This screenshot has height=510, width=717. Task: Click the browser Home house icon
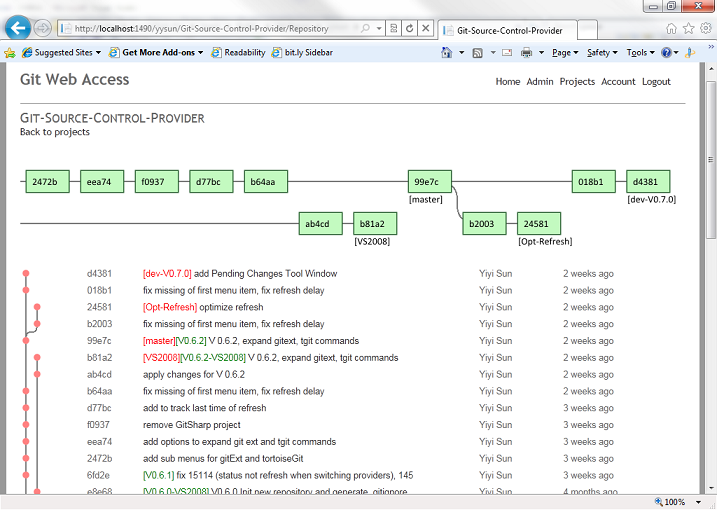pos(671,29)
